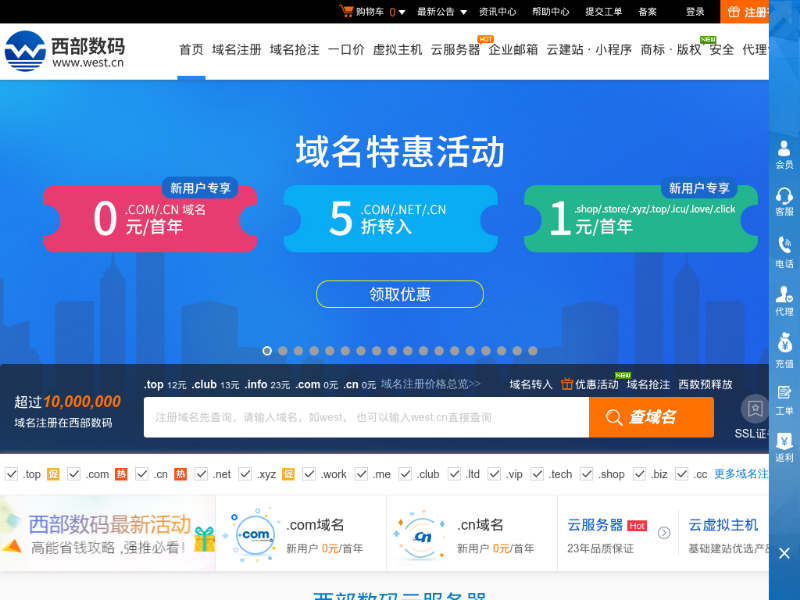Image resolution: width=800 pixels, height=600 pixels.
Task: Expand the 最新公告 announcements dropdown
Action: point(463,12)
